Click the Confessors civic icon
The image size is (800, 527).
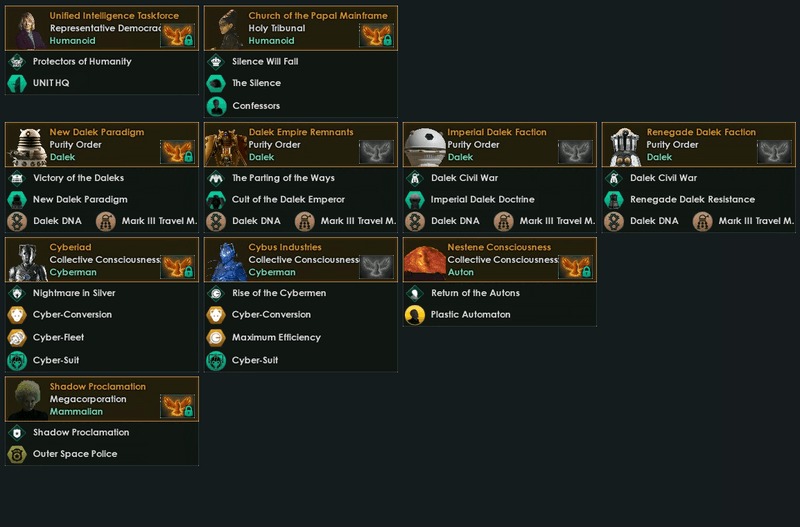(x=216, y=106)
